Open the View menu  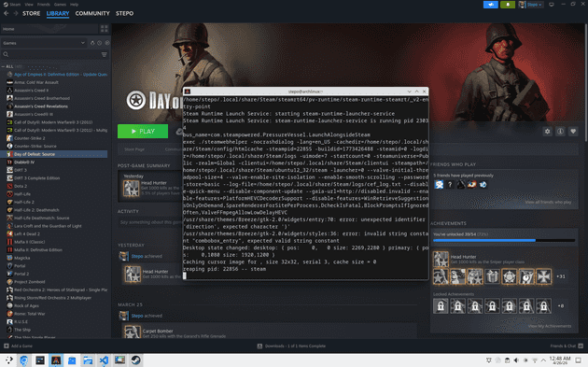(x=29, y=5)
